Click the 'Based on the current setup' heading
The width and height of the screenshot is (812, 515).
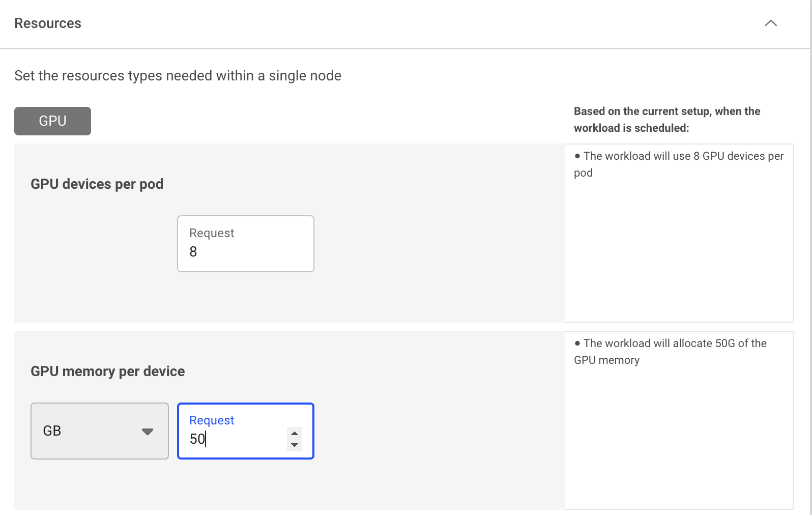pos(667,120)
